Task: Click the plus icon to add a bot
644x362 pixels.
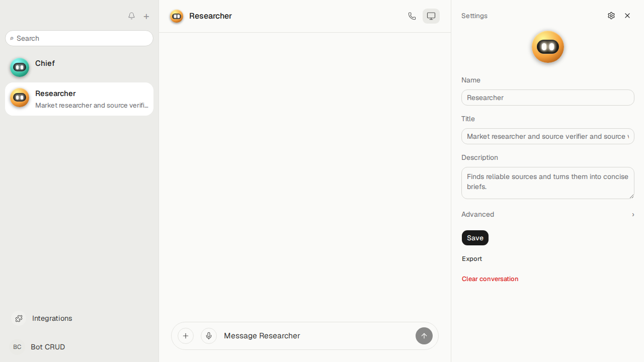Action: (x=146, y=17)
